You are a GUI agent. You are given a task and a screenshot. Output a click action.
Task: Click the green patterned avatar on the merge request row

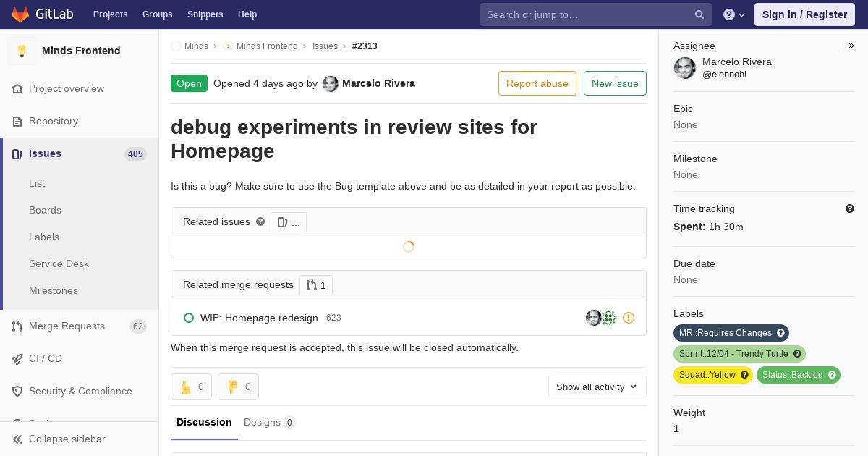pos(609,318)
